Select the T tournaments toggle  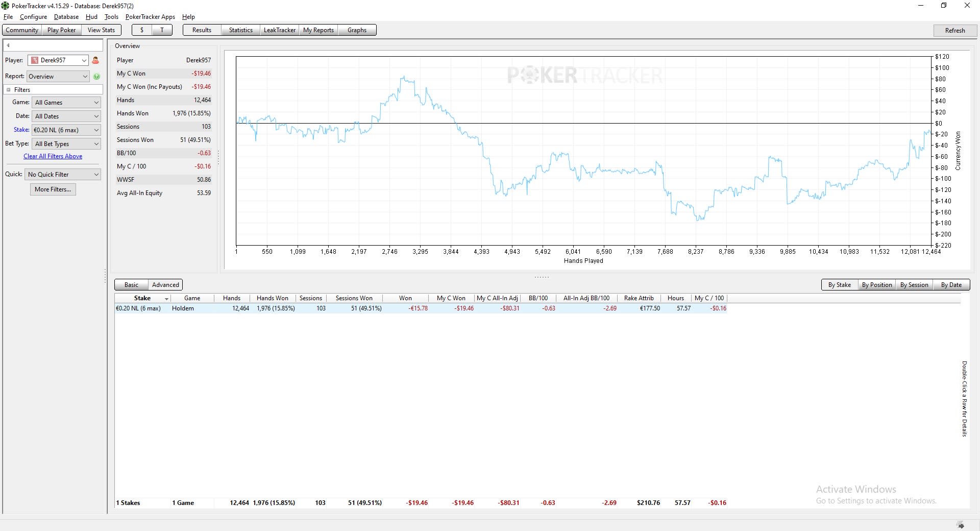[162, 30]
